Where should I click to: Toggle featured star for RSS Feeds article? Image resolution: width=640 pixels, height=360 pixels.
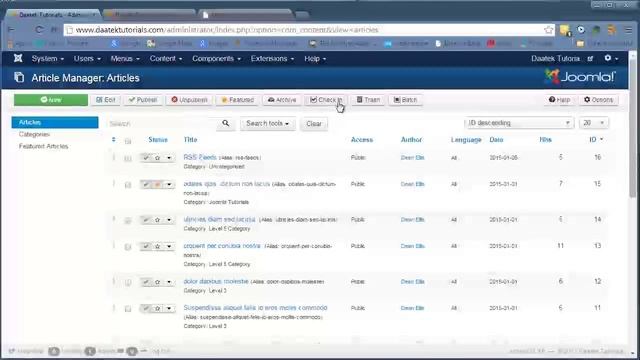click(x=158, y=158)
